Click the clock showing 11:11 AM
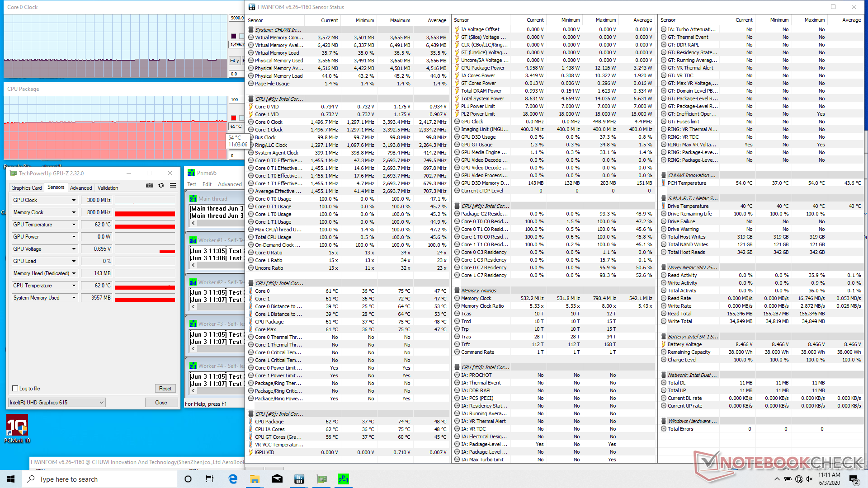This screenshot has width=868, height=488. coord(829,475)
